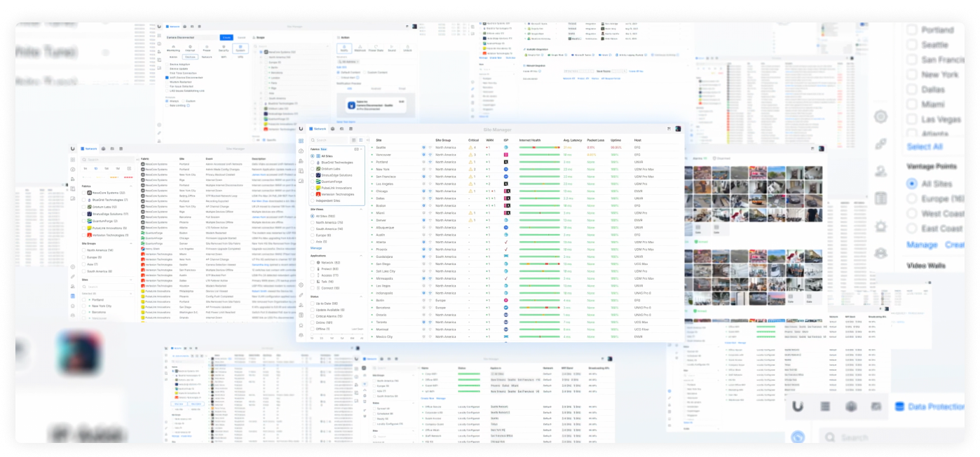The image size is (980, 457).
Task: Click the dashboard icon in left sidebar
Action: [301, 141]
